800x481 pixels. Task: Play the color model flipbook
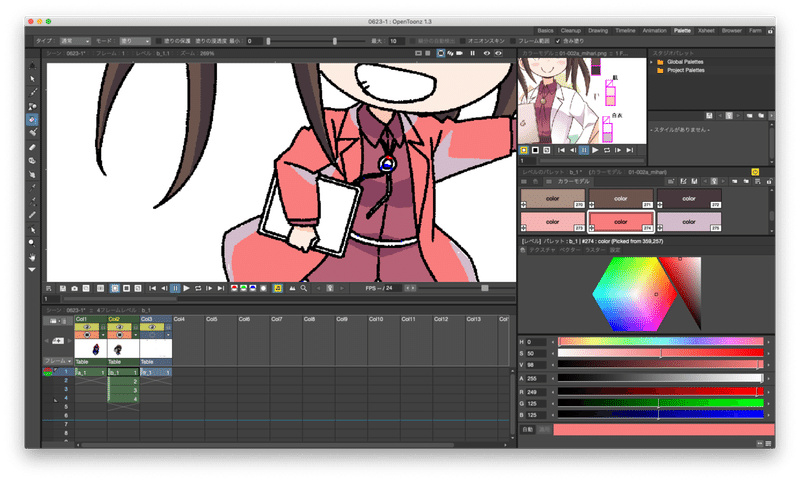[595, 150]
